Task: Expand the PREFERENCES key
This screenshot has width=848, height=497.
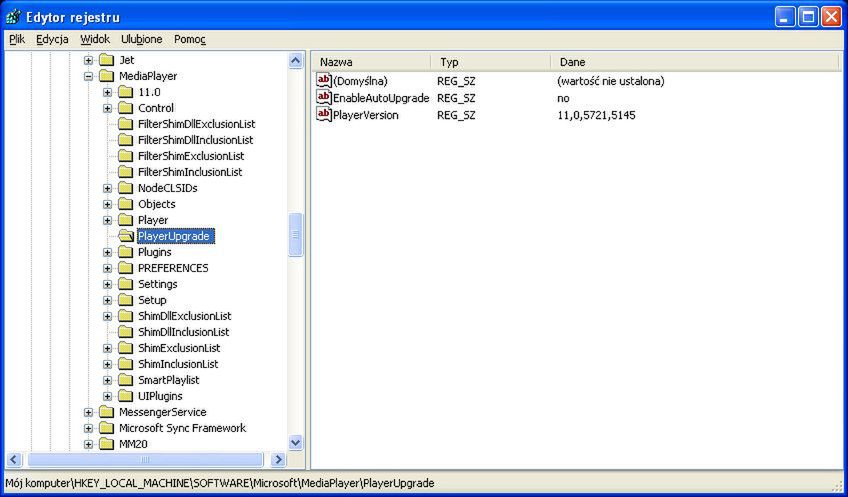Action: [107, 268]
